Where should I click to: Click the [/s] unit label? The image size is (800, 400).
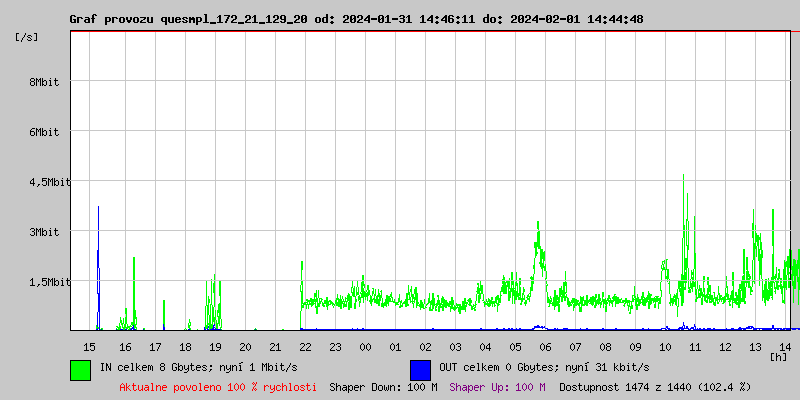(27, 37)
